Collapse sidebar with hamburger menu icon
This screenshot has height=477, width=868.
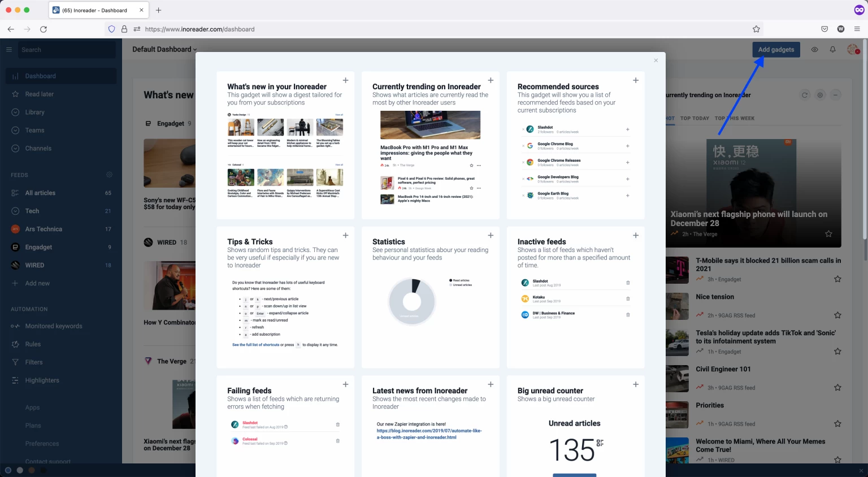pyautogui.click(x=9, y=49)
